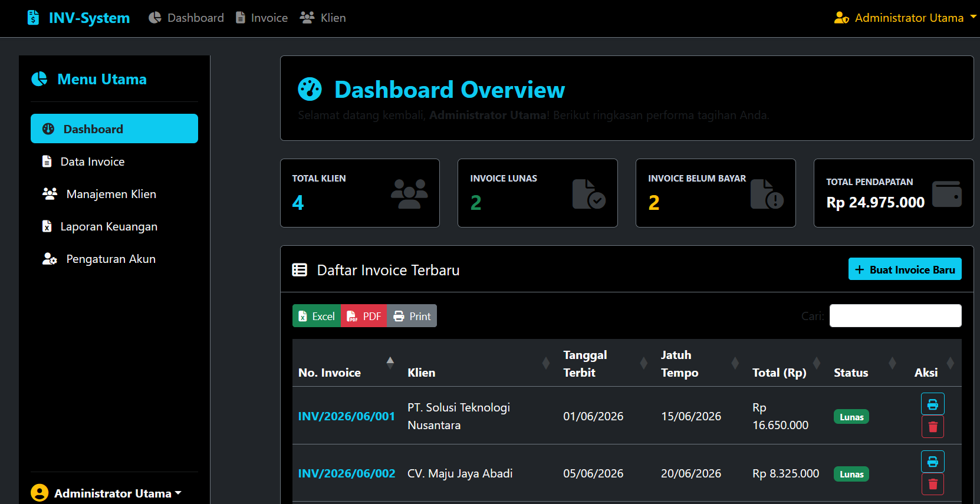Open Pengaturan Akun in the sidebar
The height and width of the screenshot is (504, 980).
(x=114, y=259)
